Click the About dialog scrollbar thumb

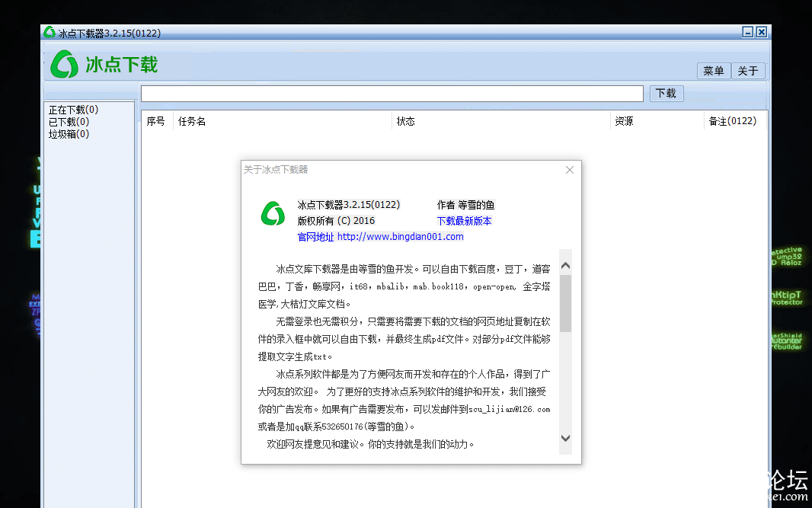coord(565,303)
